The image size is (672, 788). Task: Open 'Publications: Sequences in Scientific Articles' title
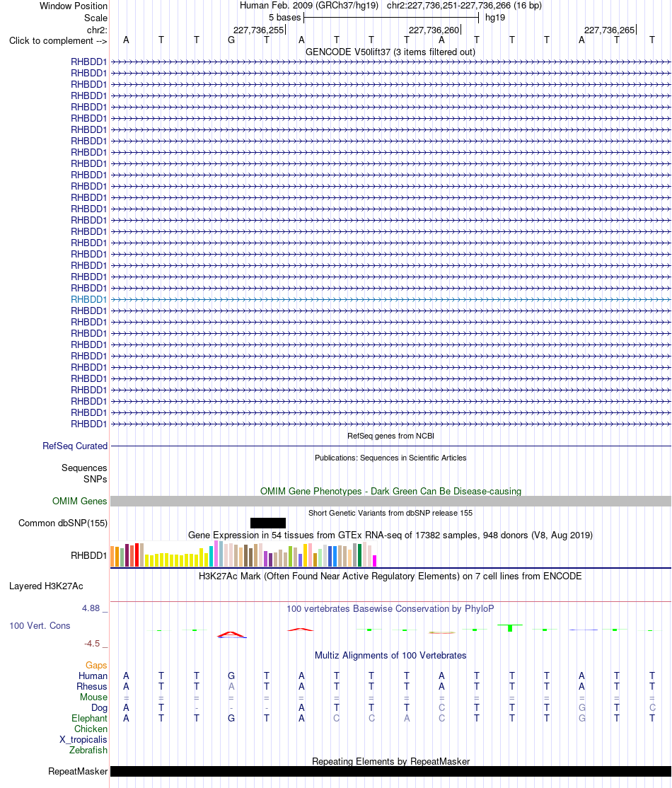tap(390, 458)
